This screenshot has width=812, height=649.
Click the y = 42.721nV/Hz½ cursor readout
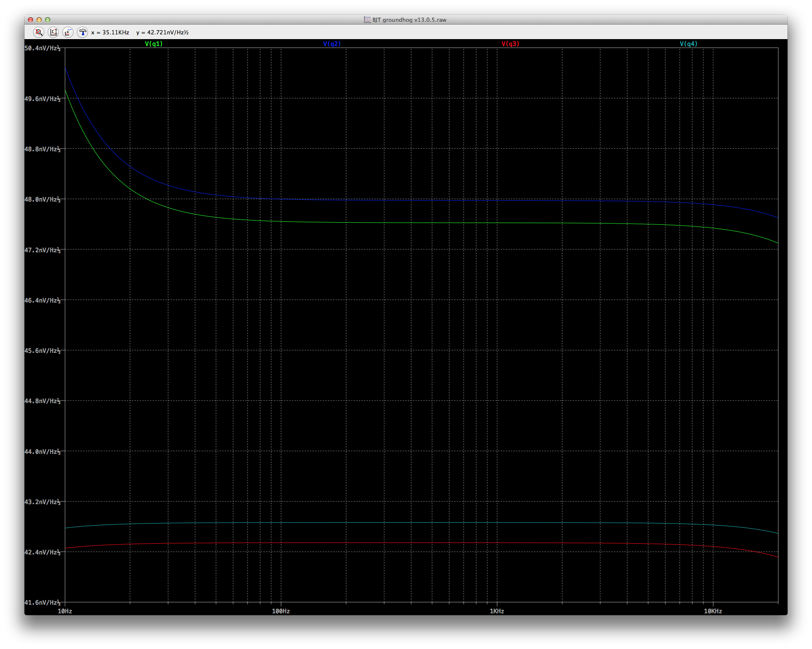[x=162, y=32]
